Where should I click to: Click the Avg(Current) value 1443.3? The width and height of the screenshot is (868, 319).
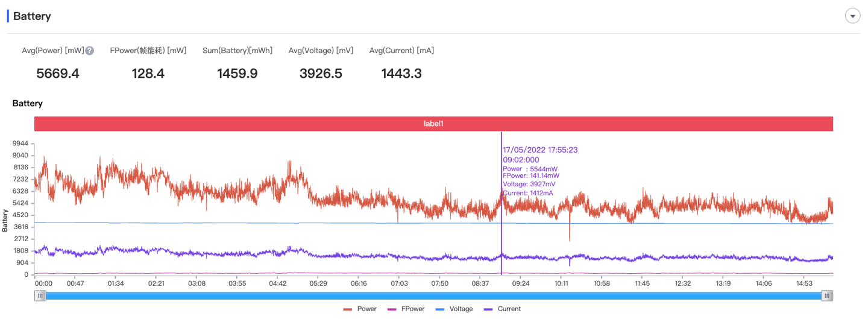(401, 74)
